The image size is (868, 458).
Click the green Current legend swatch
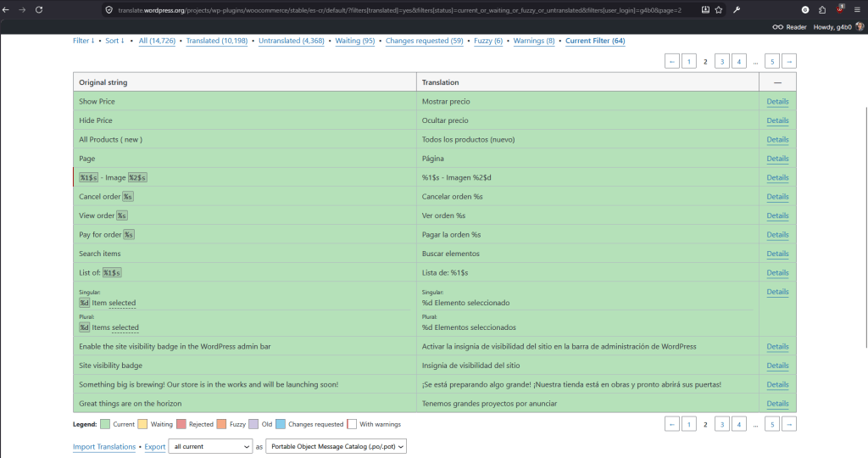coord(104,424)
